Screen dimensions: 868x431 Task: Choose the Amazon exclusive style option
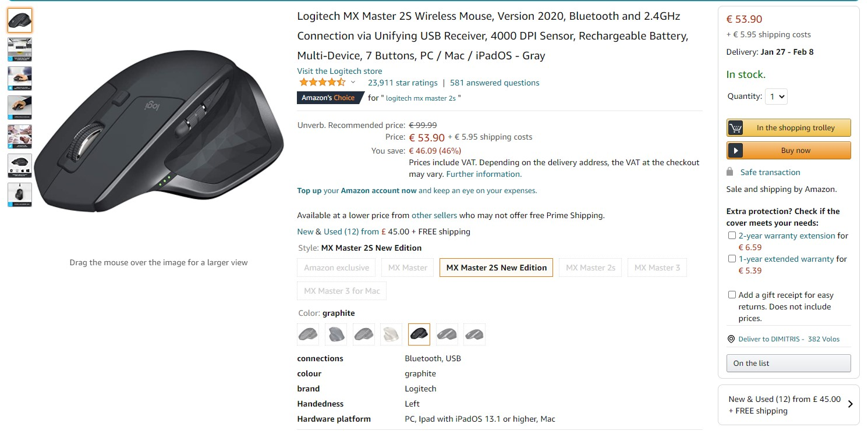point(336,268)
